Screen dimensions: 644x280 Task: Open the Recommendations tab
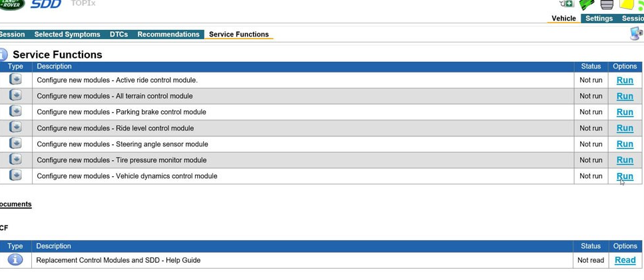[x=168, y=35]
